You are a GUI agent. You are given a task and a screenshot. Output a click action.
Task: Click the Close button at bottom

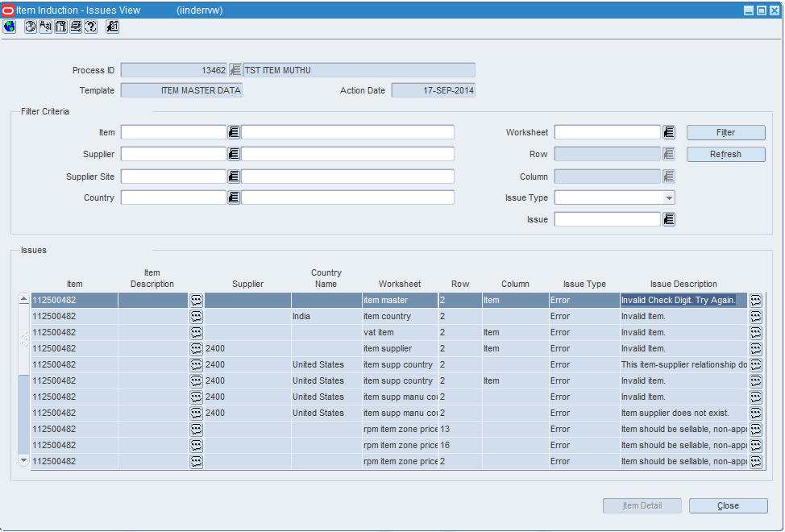[x=728, y=505]
